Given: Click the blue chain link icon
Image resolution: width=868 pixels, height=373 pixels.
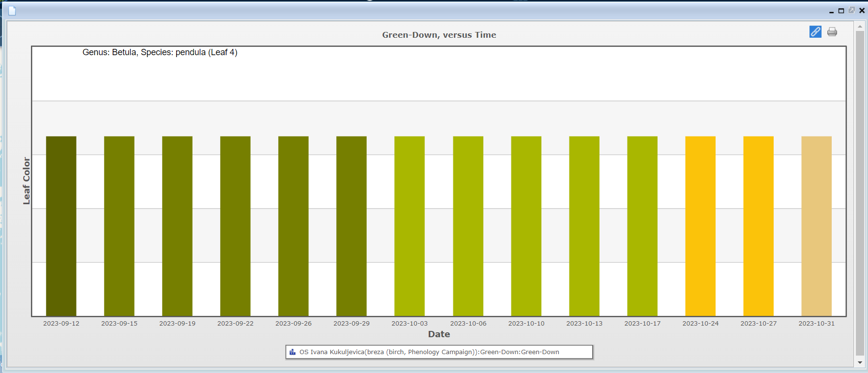Looking at the screenshot, I should click(x=815, y=32).
